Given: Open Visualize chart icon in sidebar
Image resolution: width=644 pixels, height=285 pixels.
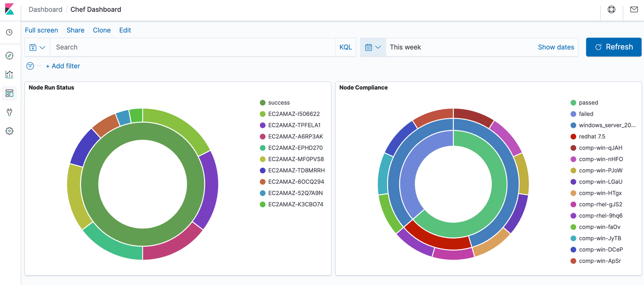Looking at the screenshot, I should coord(9,75).
